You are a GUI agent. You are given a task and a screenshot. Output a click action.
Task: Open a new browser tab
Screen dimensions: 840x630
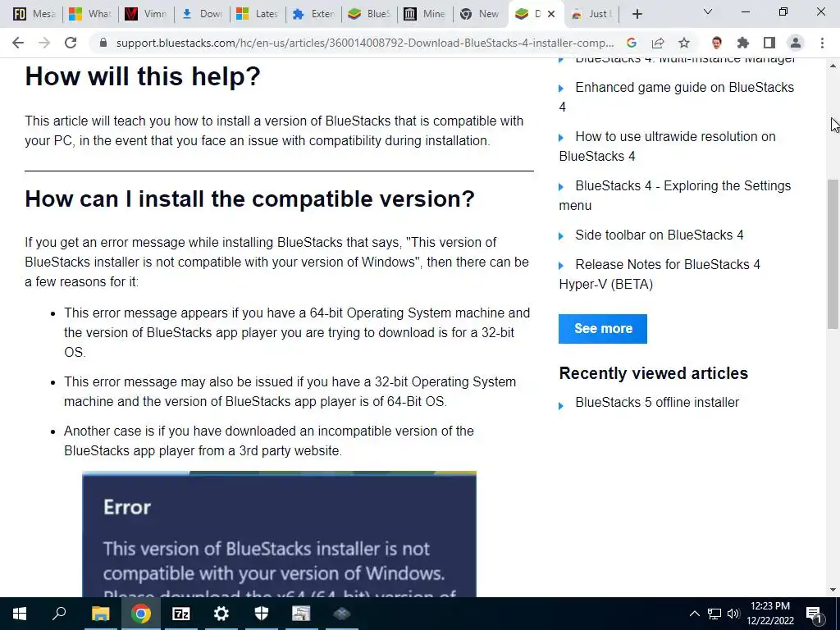[x=637, y=14]
